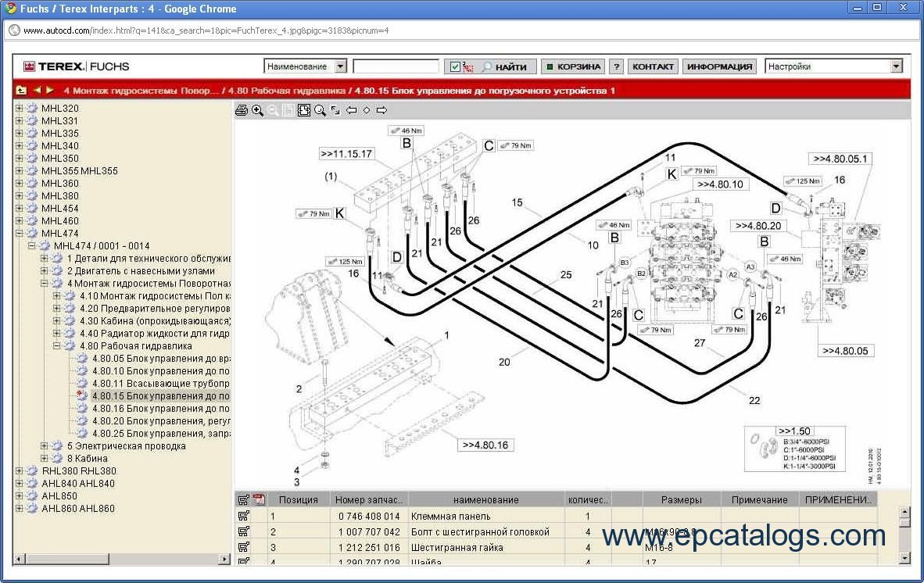Click the ИНФОРМАЦИЯ button

[719, 66]
